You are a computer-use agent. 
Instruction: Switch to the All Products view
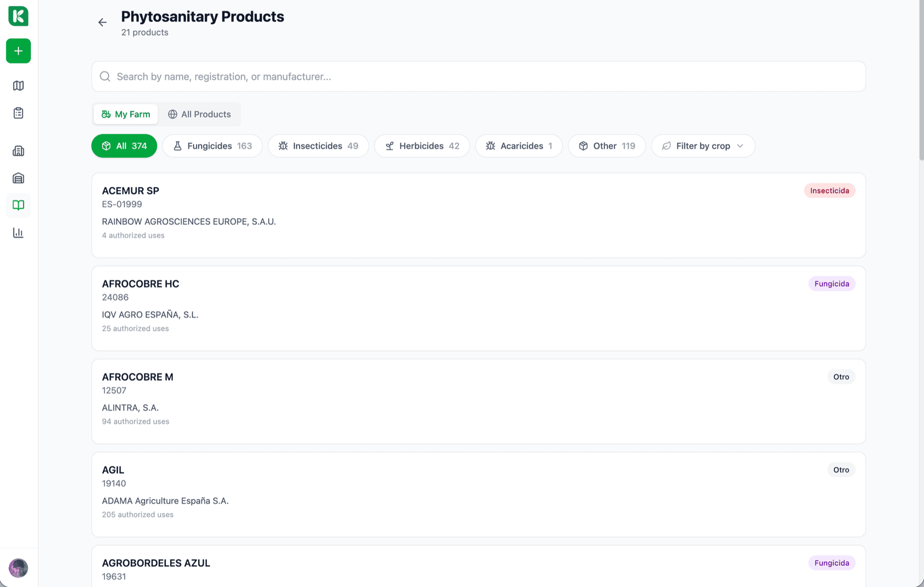[199, 114]
